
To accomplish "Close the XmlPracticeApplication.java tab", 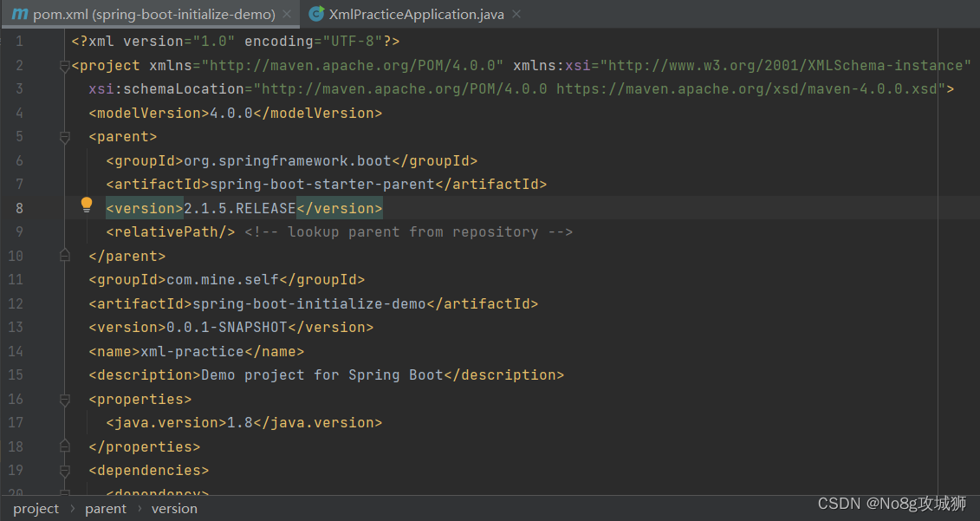I will [x=516, y=15].
